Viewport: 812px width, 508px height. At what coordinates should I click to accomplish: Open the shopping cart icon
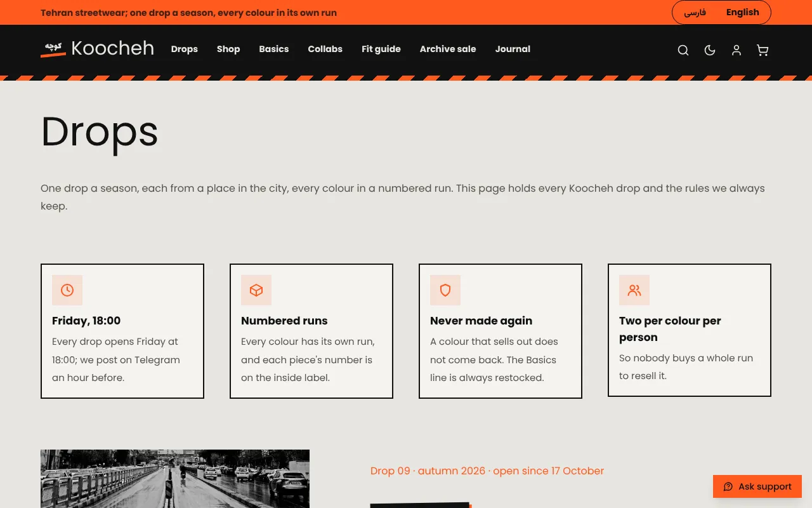[763, 50]
